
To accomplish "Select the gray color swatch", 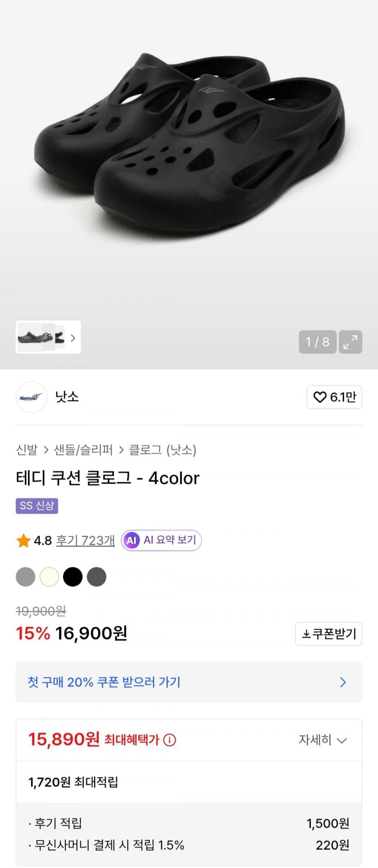I will (x=26, y=577).
